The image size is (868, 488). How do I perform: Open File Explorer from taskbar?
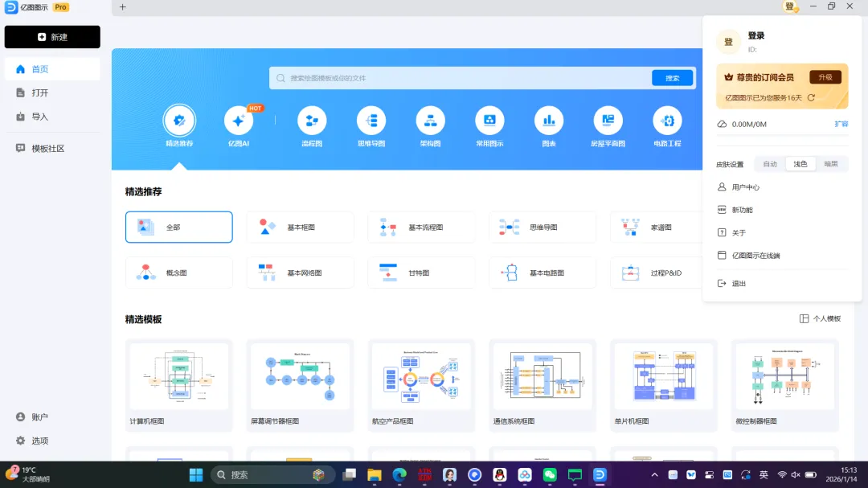(375, 474)
